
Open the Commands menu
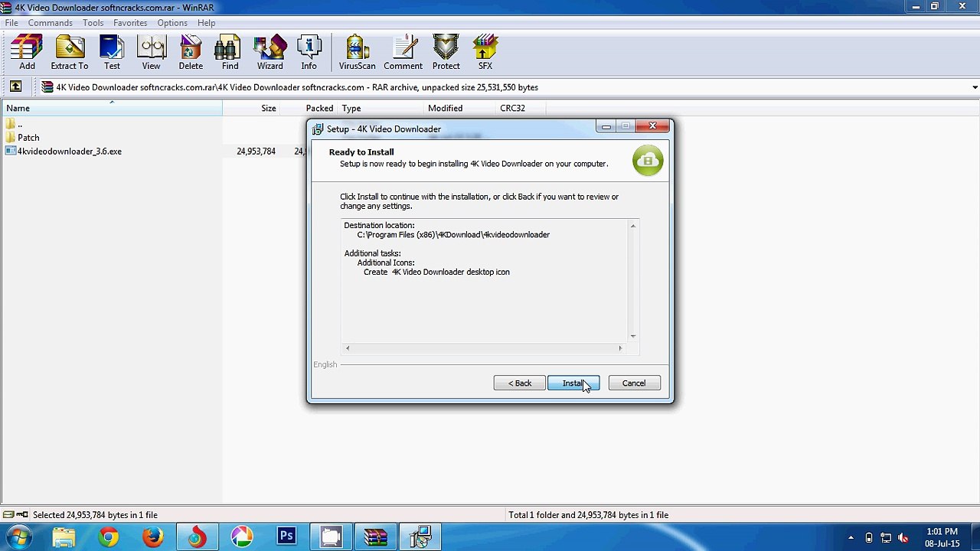pyautogui.click(x=51, y=23)
